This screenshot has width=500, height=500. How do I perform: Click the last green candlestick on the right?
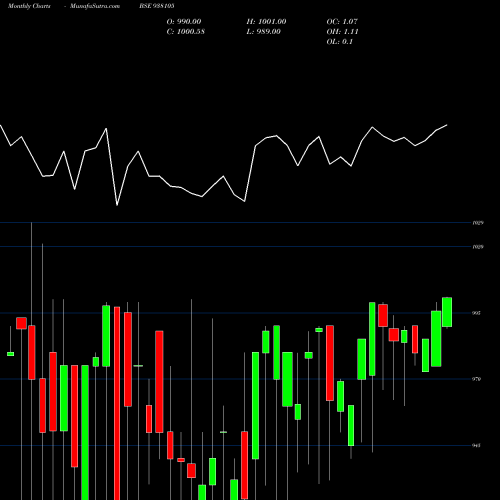click(x=447, y=312)
